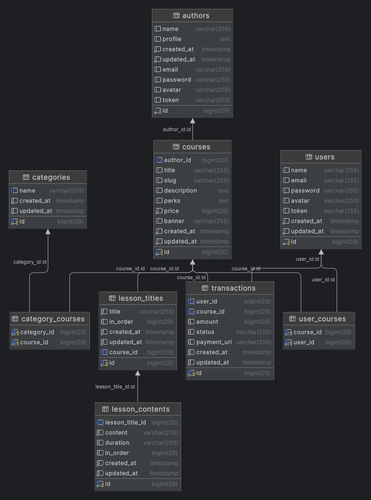
Task: Select the description column in courses
Action: 192,191
